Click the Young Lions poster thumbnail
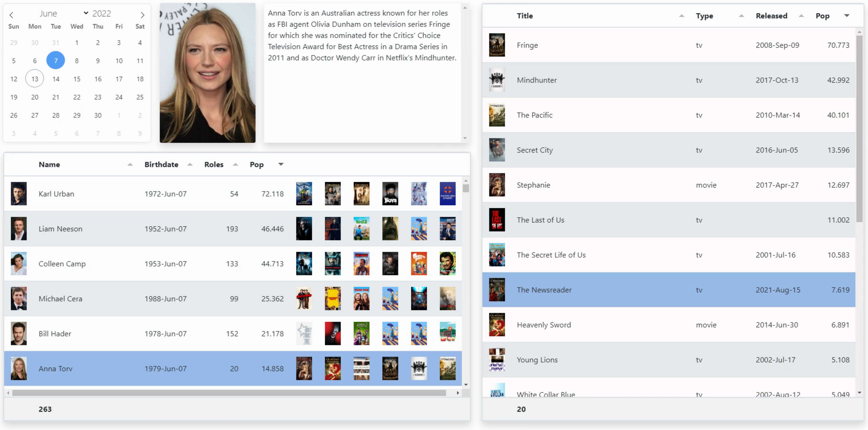 [x=497, y=360]
